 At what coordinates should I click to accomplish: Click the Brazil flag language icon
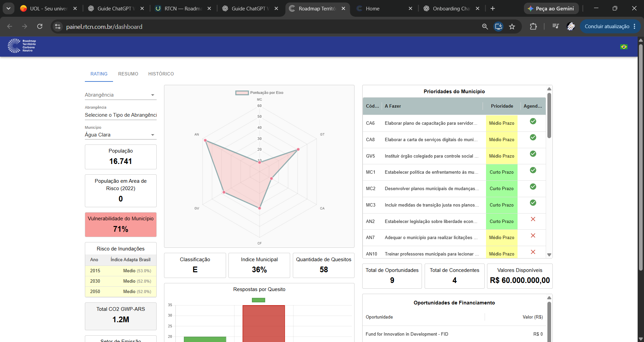(624, 47)
